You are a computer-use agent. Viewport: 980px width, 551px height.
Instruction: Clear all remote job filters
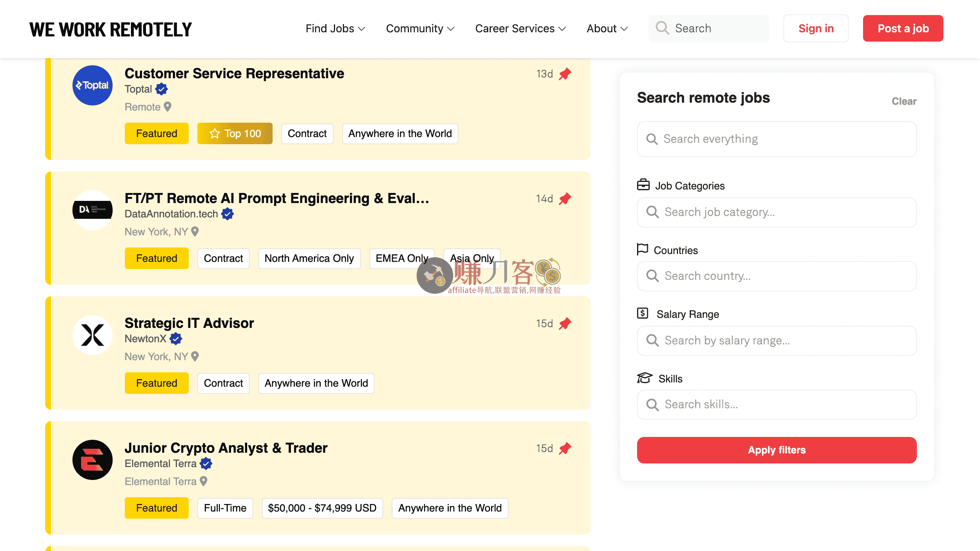click(904, 101)
